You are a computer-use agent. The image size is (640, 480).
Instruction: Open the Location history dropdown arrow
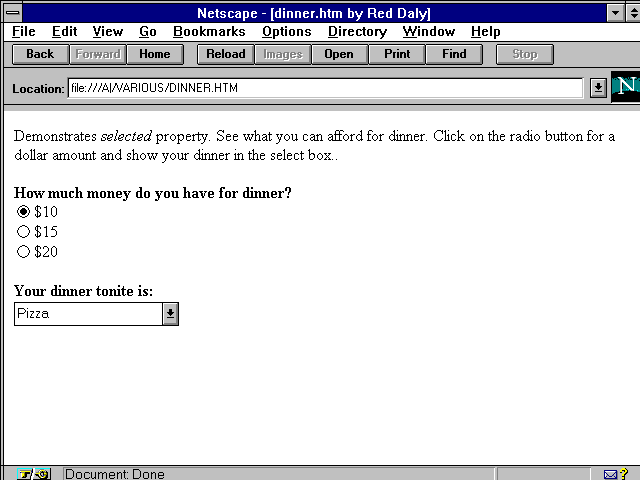pyautogui.click(x=598, y=88)
